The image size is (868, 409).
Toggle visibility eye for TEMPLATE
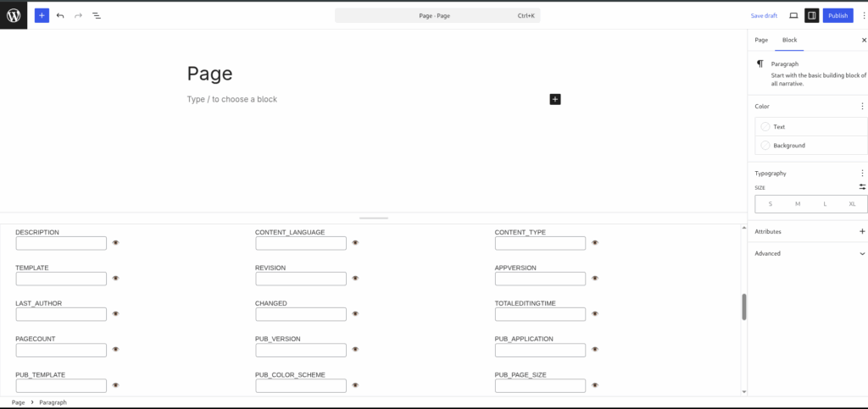115,278
